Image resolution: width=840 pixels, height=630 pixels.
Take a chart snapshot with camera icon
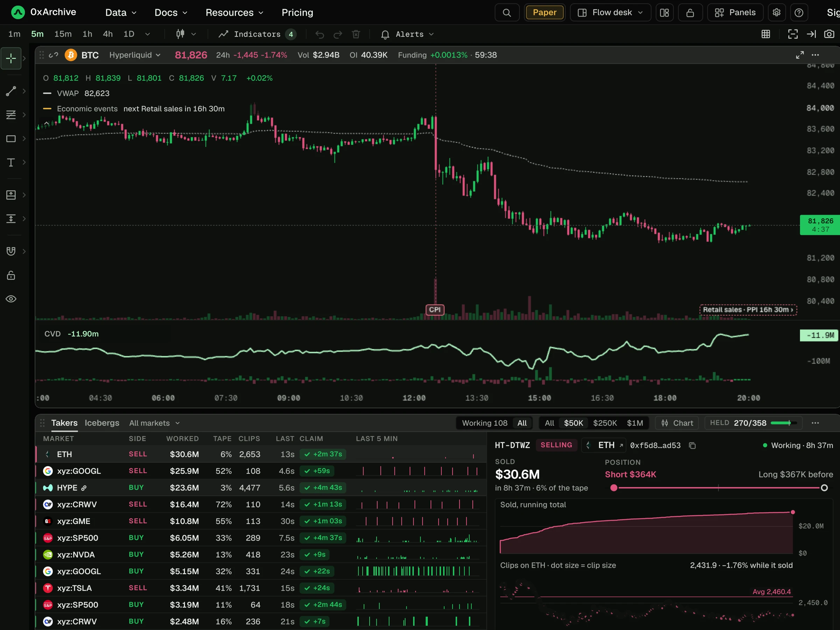click(829, 34)
